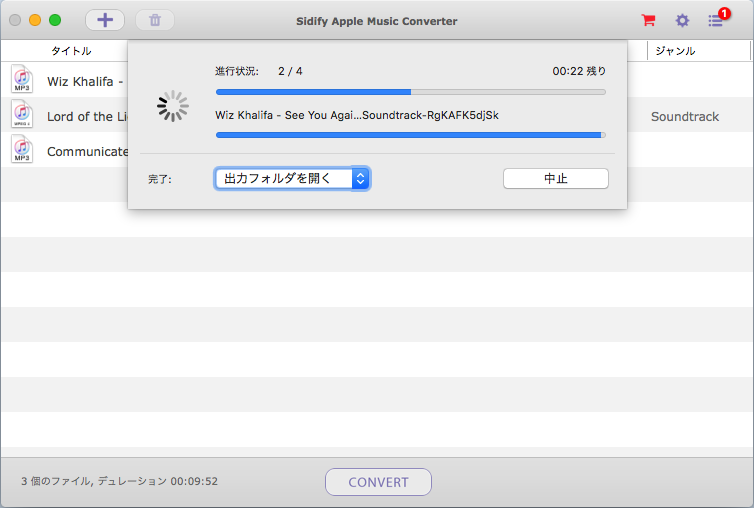The width and height of the screenshot is (754, 508).
Task: Click the current track progress bar
Action: click(411, 135)
